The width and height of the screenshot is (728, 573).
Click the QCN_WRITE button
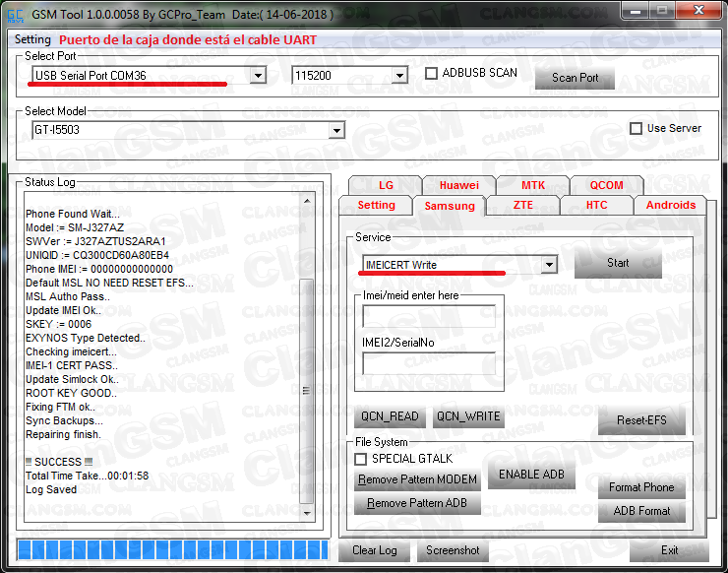point(468,416)
